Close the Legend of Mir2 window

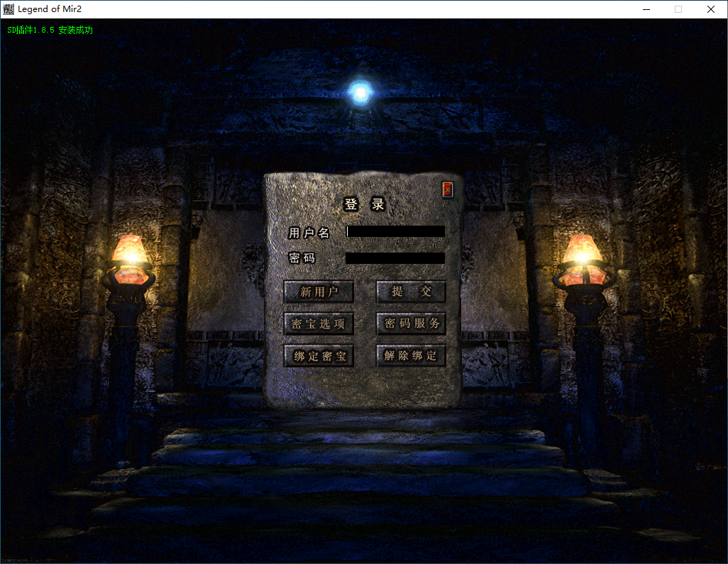pos(711,9)
